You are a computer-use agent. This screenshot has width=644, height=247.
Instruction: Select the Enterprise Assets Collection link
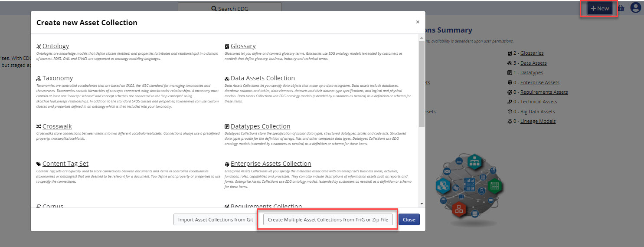click(x=271, y=164)
